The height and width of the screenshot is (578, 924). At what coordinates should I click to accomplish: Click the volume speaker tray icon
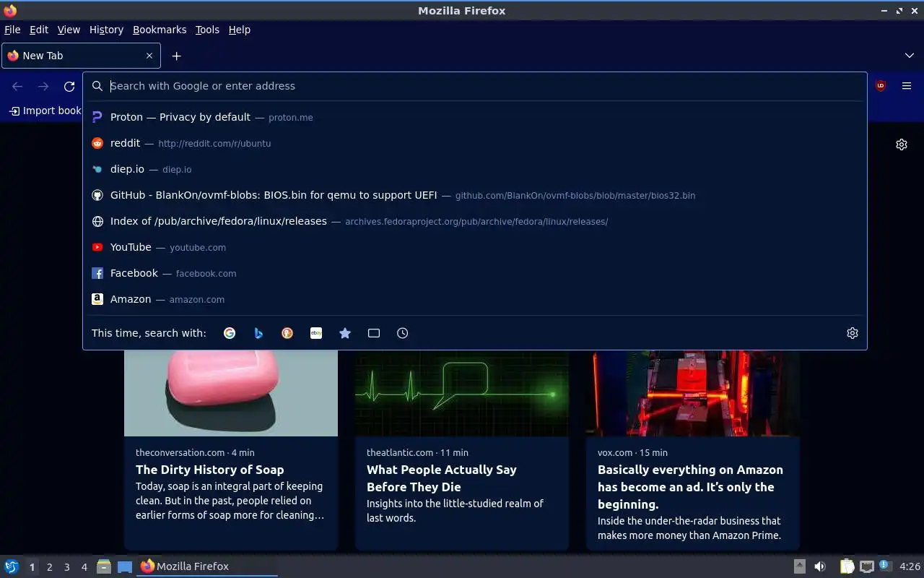[x=820, y=566]
